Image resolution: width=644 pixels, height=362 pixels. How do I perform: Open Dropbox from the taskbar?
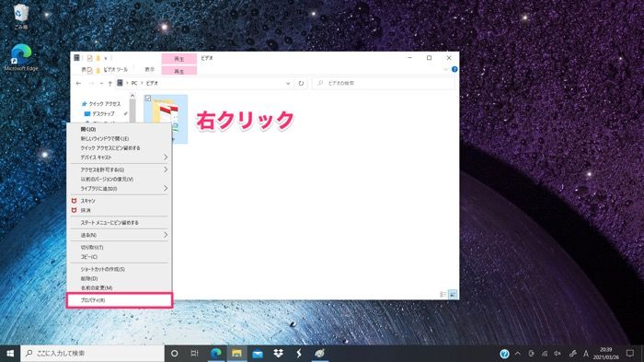coord(278,354)
